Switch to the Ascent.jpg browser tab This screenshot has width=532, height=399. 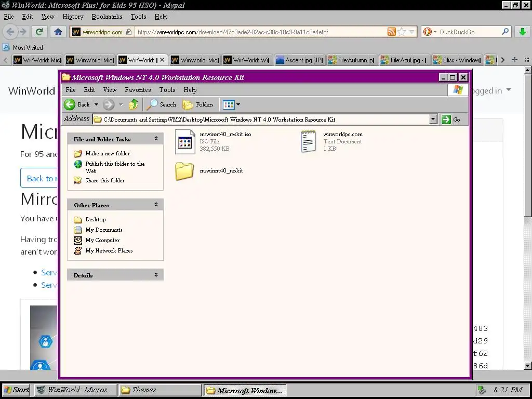pos(300,60)
